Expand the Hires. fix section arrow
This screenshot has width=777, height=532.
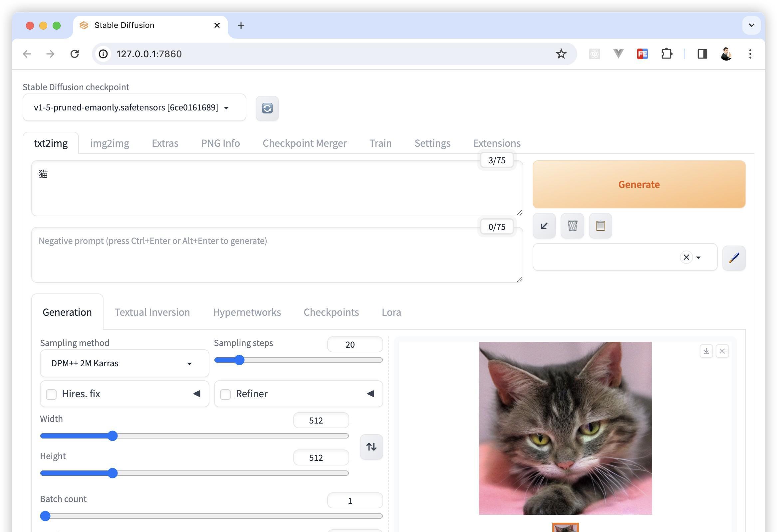pyautogui.click(x=197, y=394)
